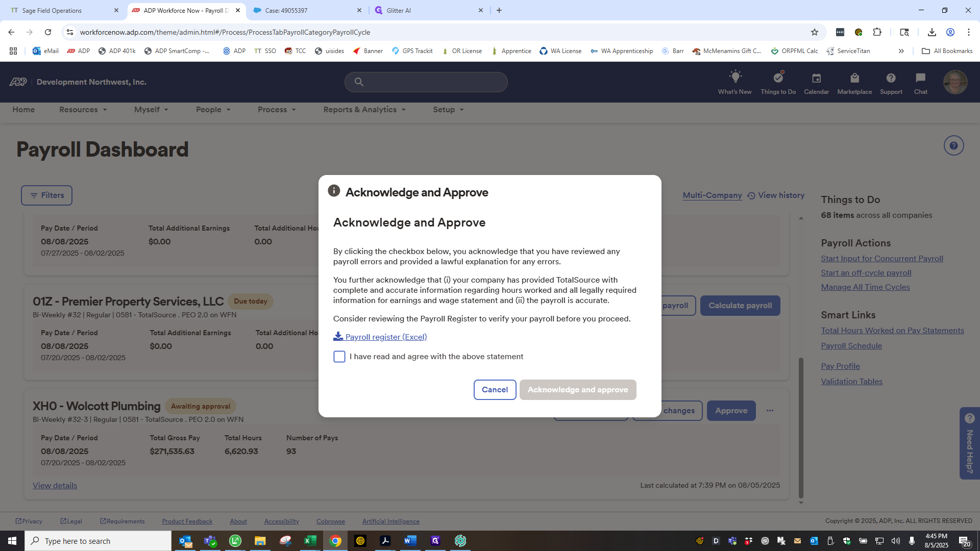
Task: Click Start Input for Concurrent Payroll
Action: 881,259
